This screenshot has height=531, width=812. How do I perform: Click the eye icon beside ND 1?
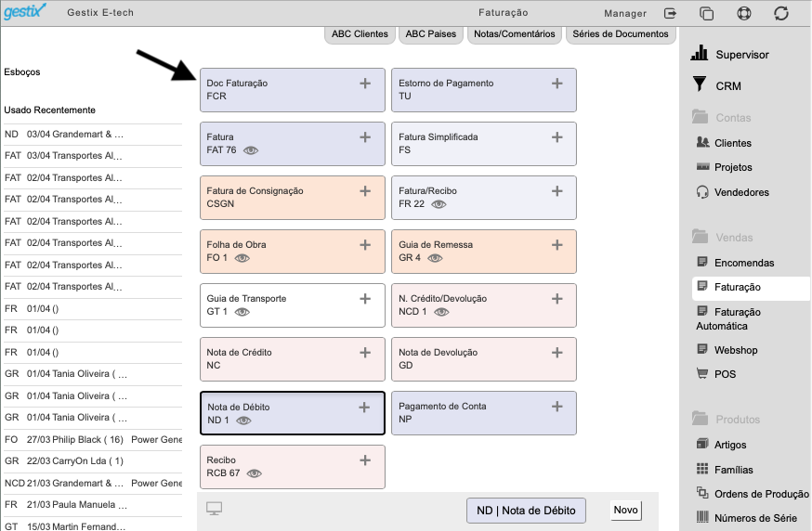tap(243, 421)
